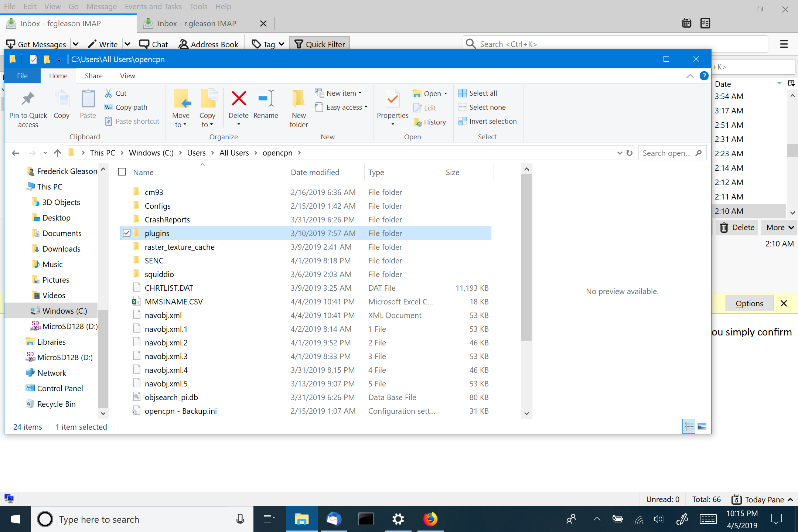
Task: Select the Quick Filter tool
Action: tap(319, 44)
